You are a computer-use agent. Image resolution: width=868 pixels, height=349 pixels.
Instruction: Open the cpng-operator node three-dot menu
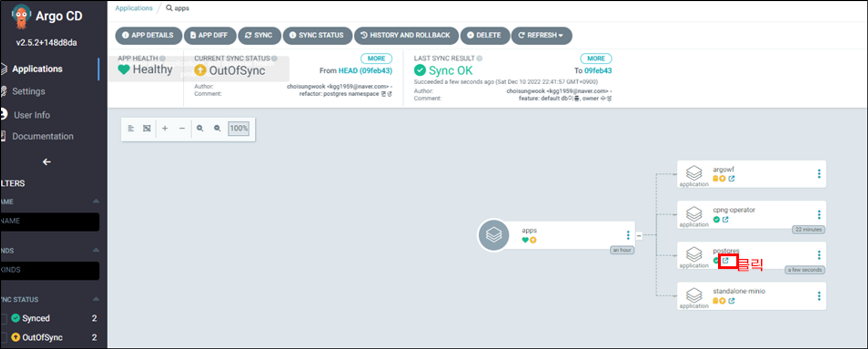[x=819, y=215]
